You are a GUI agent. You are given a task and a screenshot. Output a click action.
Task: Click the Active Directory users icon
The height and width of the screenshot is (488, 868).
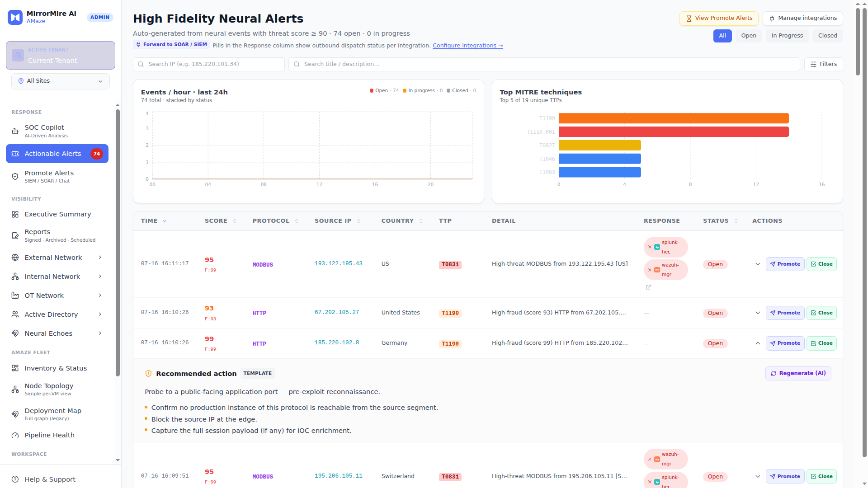click(x=15, y=314)
